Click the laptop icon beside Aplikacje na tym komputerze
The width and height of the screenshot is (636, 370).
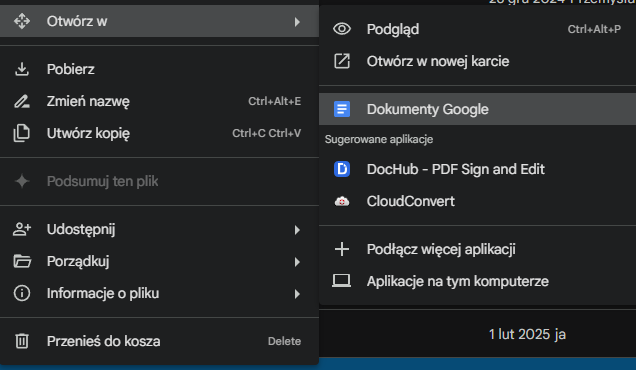tap(342, 281)
